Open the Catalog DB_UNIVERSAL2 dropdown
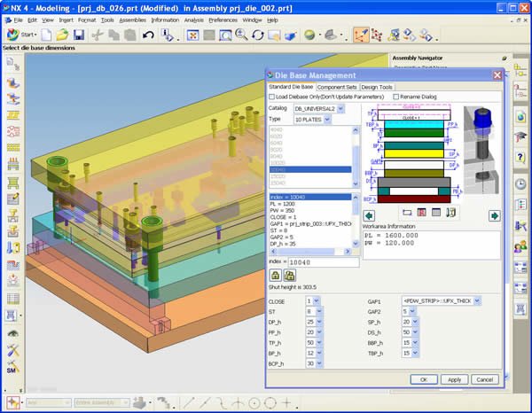532x413 pixels. [340, 108]
